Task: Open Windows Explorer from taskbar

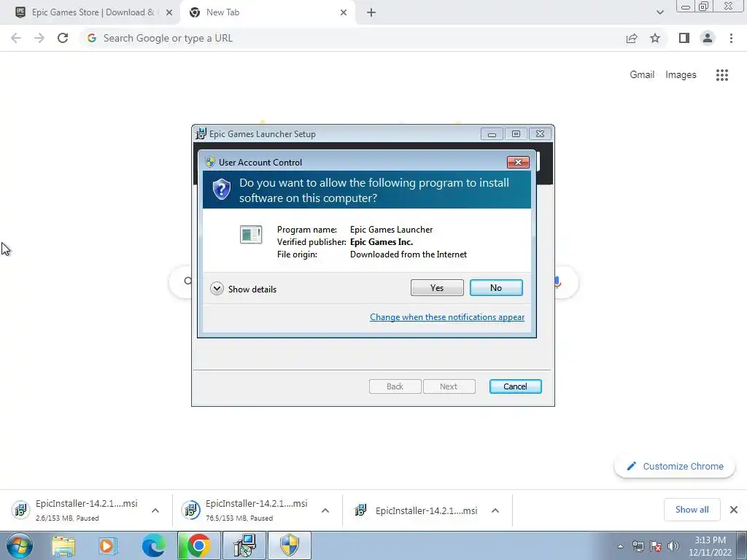Action: pyautogui.click(x=63, y=545)
